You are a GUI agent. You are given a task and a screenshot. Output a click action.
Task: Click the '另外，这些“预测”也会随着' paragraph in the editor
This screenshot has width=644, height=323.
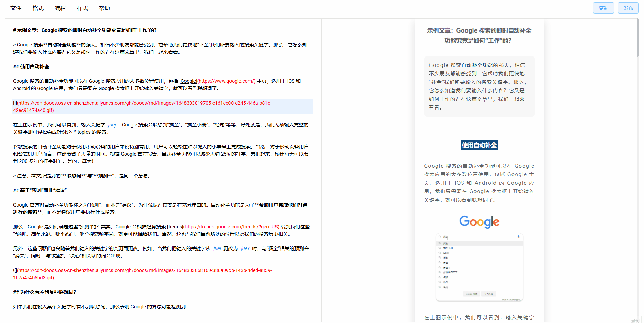[x=161, y=252]
